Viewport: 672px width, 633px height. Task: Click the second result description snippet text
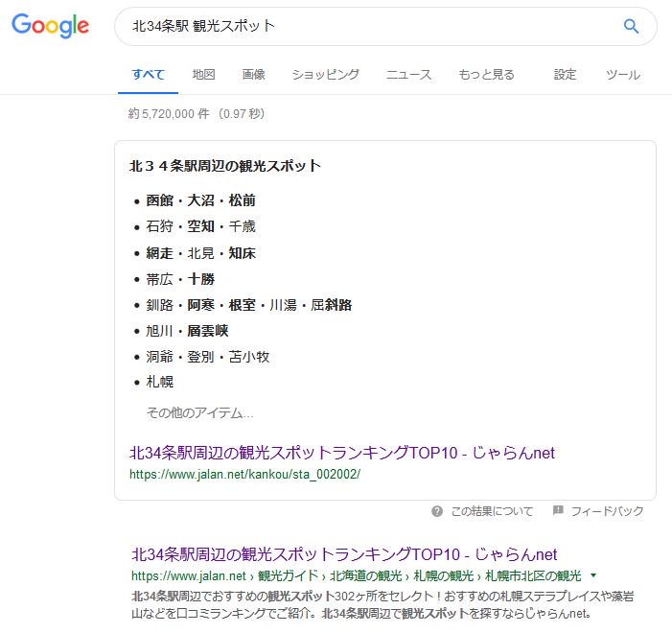click(x=382, y=604)
